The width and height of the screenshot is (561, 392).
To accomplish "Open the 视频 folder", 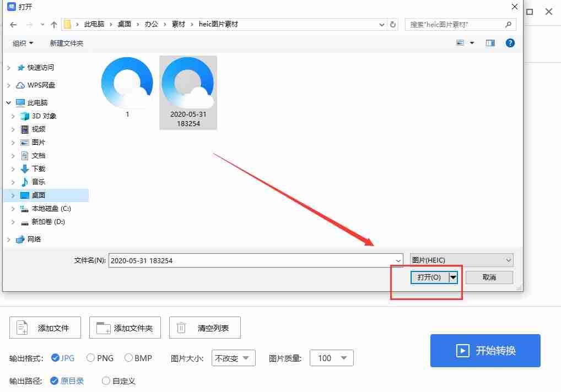I will pos(38,129).
